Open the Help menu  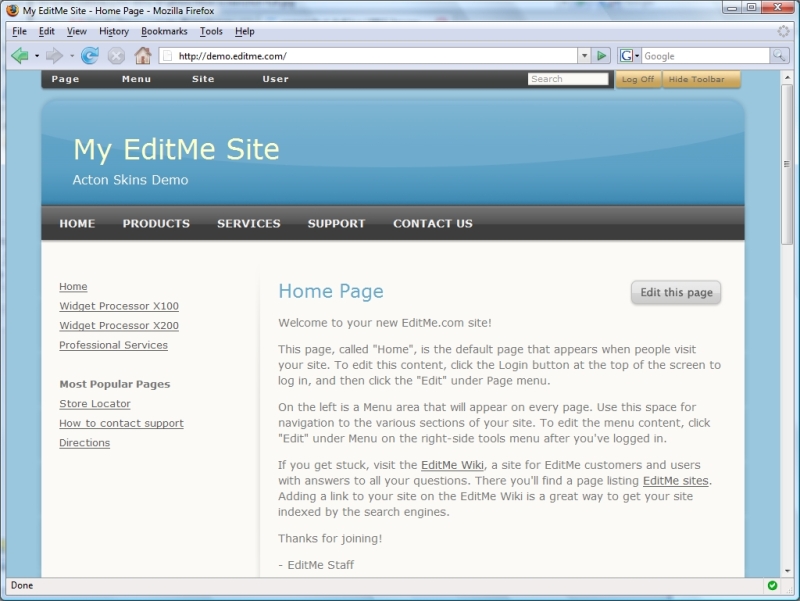coord(244,31)
